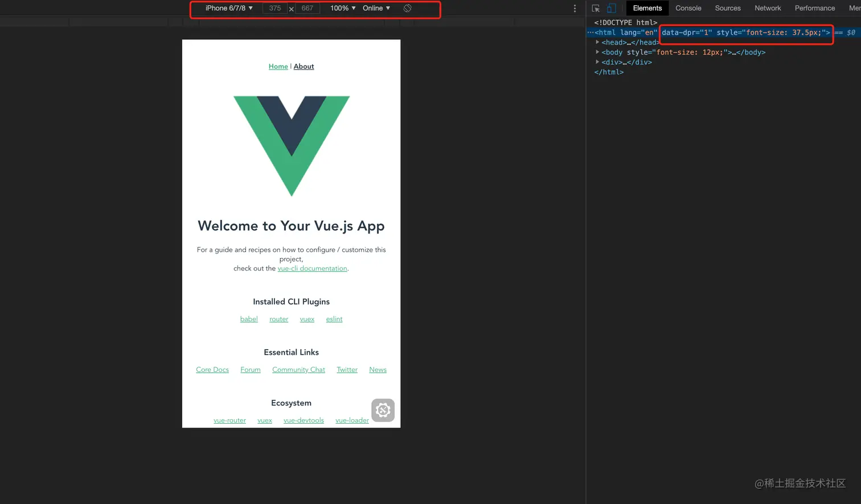Click the rotate device orientation icon
The image size is (861, 504).
coord(407,8)
